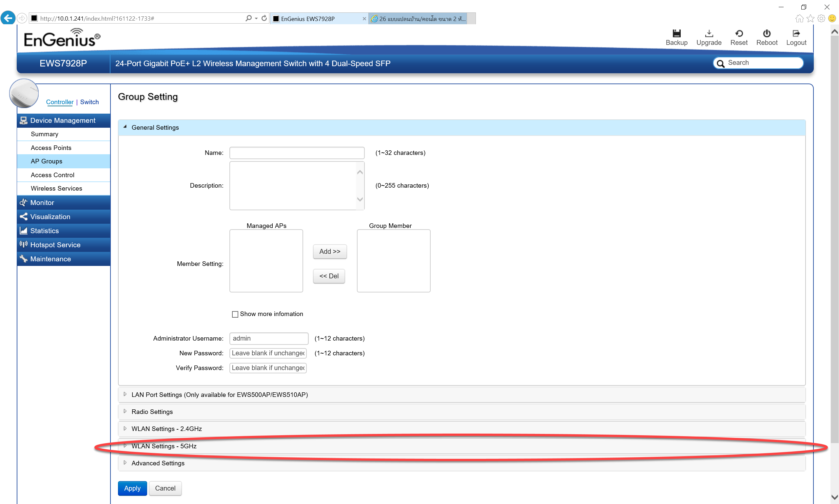
Task: Open browser home icon
Action: click(799, 18)
